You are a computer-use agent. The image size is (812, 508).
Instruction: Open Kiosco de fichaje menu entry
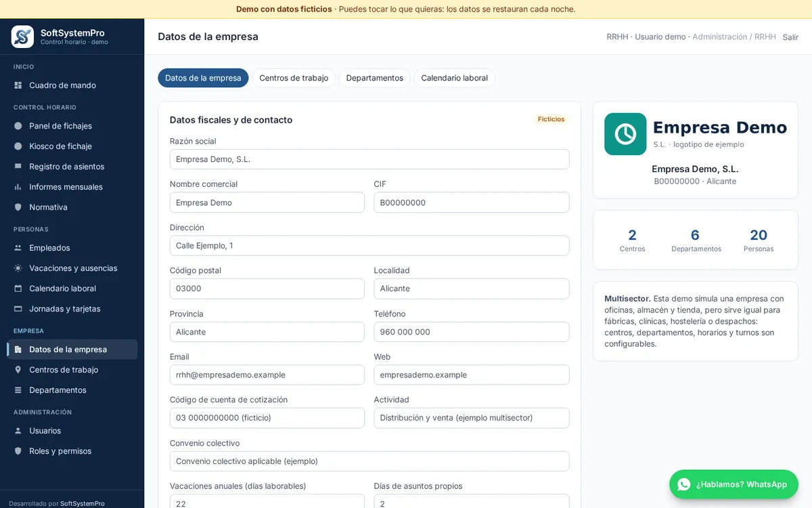click(x=72, y=146)
